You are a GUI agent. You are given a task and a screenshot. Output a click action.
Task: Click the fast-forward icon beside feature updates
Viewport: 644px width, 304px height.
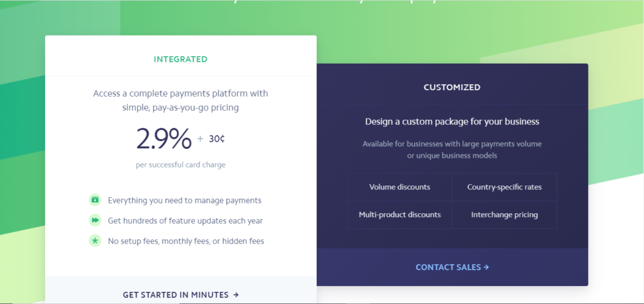[95, 220]
